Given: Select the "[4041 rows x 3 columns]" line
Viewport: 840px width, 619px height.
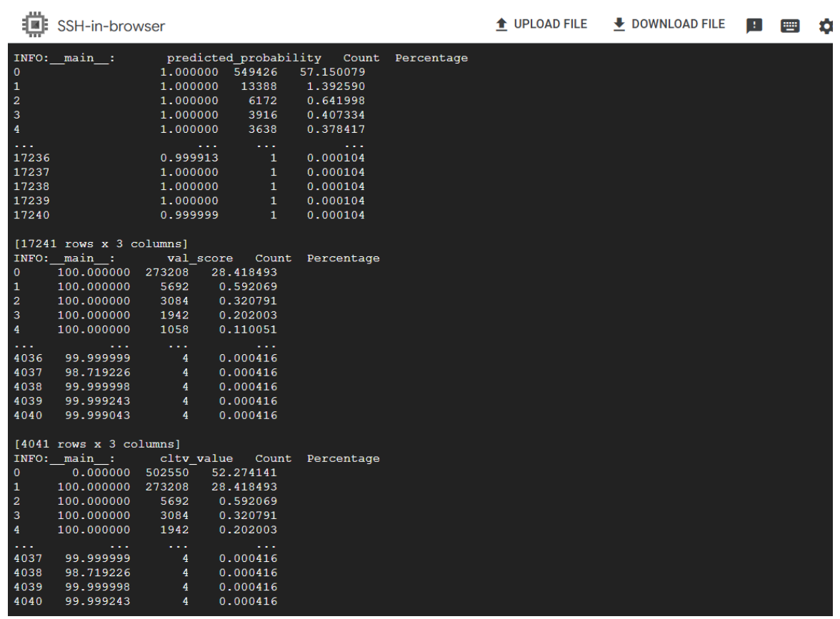Looking at the screenshot, I should tap(97, 444).
